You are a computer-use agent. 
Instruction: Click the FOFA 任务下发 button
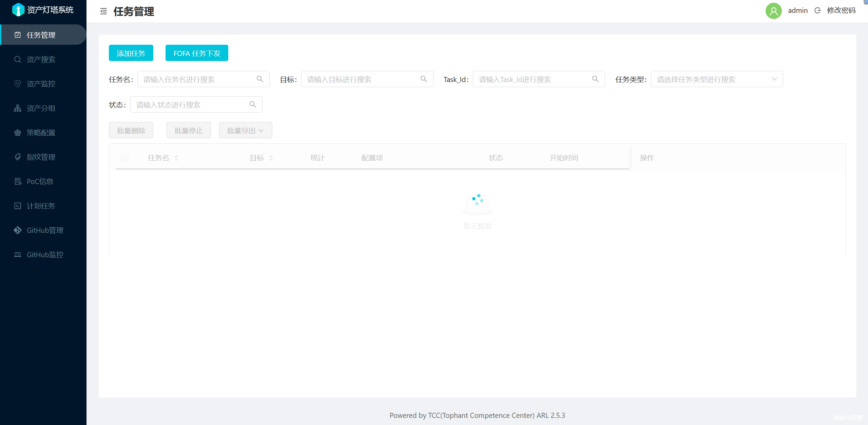[197, 53]
